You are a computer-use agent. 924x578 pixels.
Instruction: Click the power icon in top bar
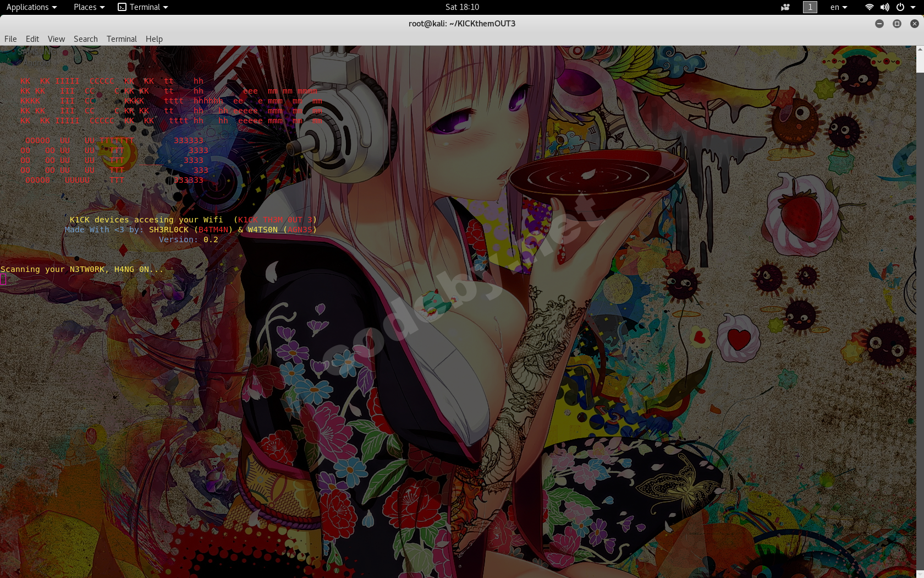pyautogui.click(x=900, y=7)
